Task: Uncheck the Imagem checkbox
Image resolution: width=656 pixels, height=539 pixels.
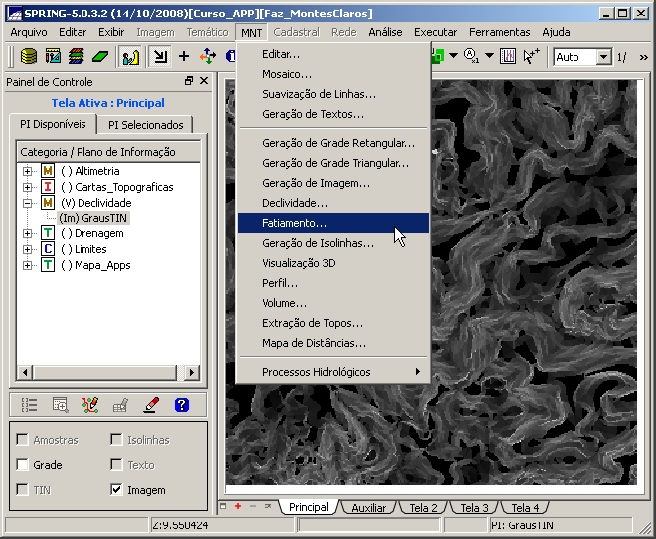Action: coord(117,490)
